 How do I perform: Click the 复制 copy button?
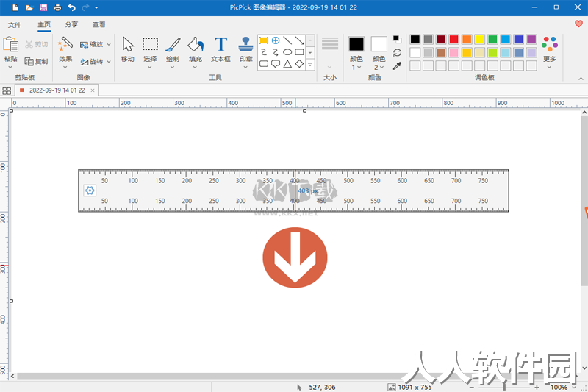click(36, 61)
